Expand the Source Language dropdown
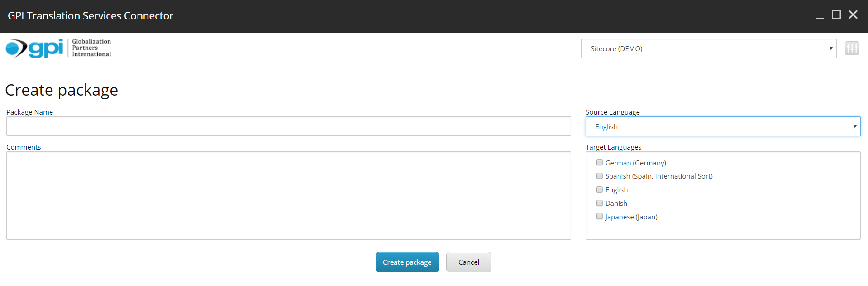The width and height of the screenshot is (868, 286). (x=723, y=127)
